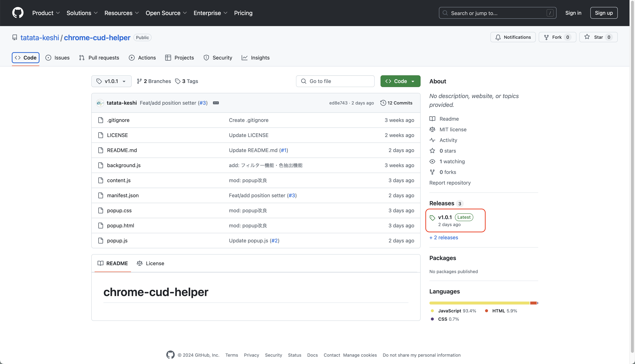635x364 pixels.
Task: Click the Sign in link
Action: pos(573,13)
